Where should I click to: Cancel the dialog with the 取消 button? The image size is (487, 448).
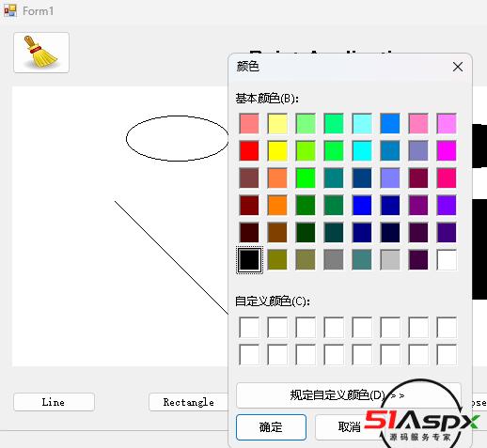(349, 427)
